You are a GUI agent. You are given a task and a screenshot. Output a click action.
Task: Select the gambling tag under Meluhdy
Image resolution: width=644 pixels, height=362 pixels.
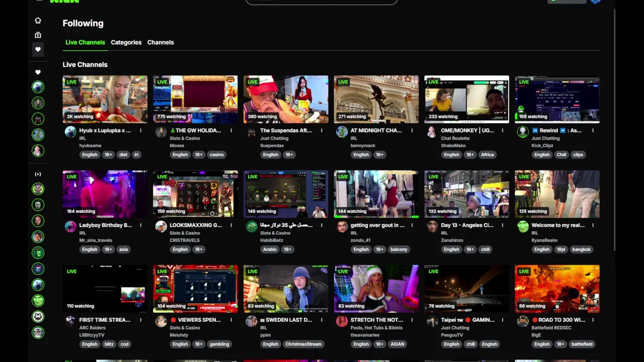[x=219, y=344]
